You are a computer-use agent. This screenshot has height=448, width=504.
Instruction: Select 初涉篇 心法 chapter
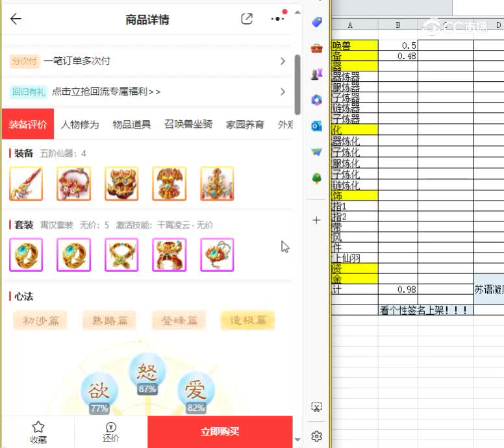click(x=40, y=320)
